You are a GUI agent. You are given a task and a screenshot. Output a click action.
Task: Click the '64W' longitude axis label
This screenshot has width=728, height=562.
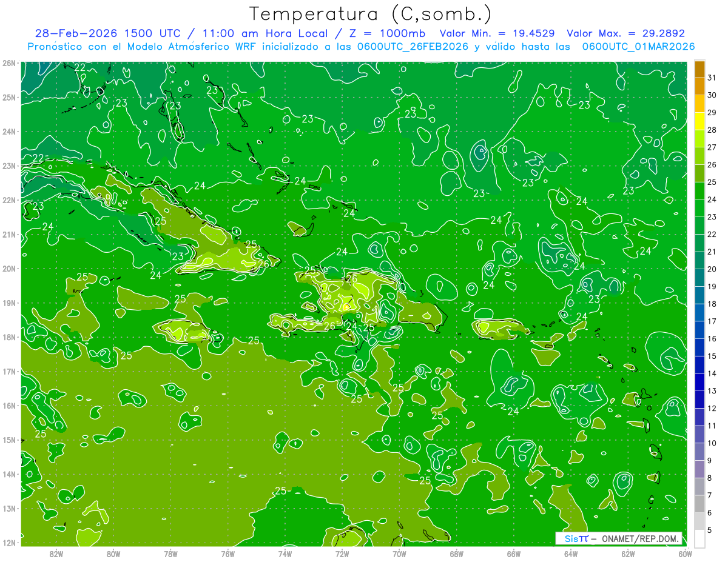click(x=571, y=554)
